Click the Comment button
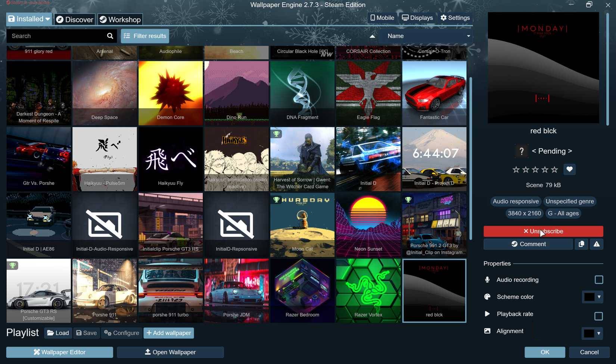 (x=528, y=244)
